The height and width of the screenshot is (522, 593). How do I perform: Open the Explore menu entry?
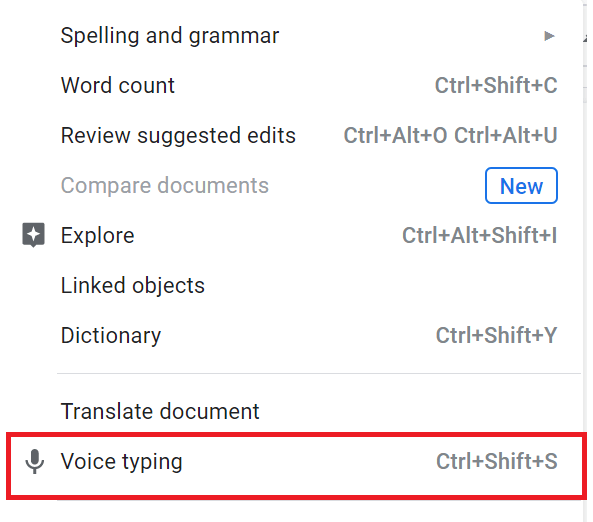pos(98,235)
